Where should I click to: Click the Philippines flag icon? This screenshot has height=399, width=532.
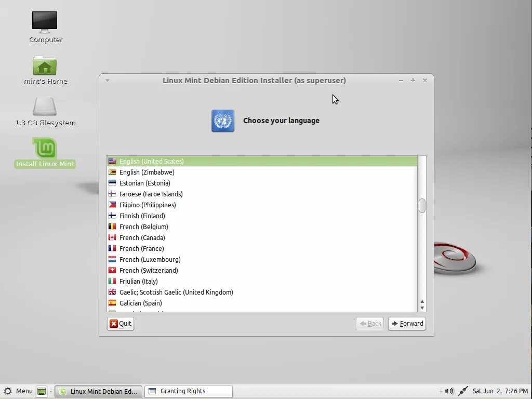pyautogui.click(x=112, y=205)
